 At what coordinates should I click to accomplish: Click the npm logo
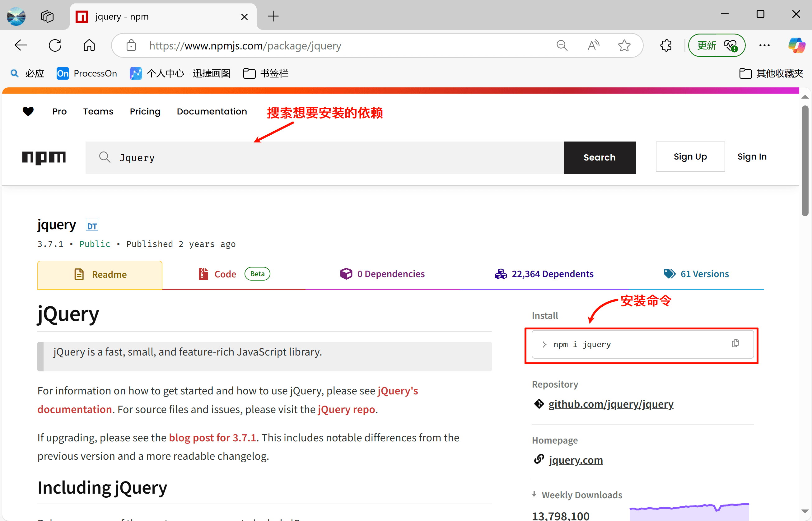coord(44,157)
